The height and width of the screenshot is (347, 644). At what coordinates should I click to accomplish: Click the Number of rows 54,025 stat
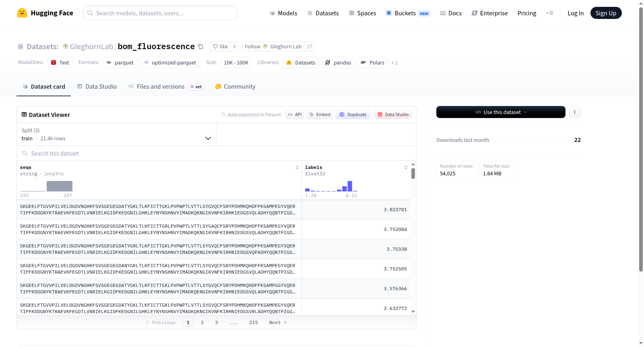point(456,170)
